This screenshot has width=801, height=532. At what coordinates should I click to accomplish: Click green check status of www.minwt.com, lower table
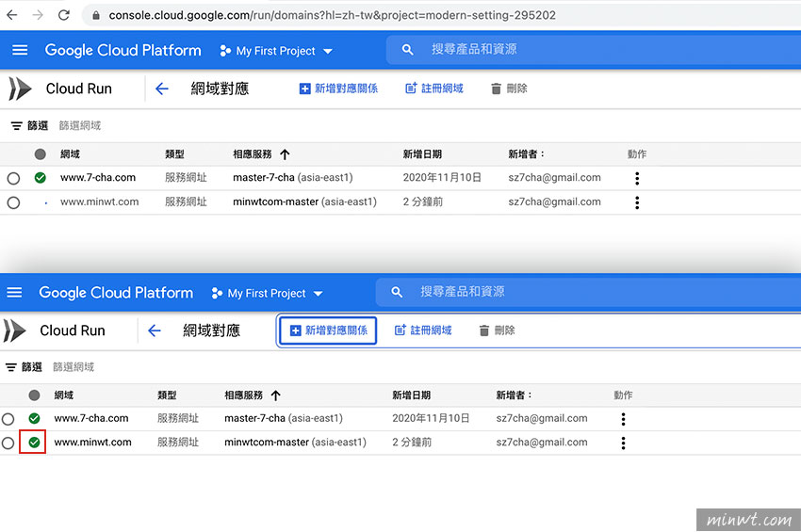[x=34, y=443]
